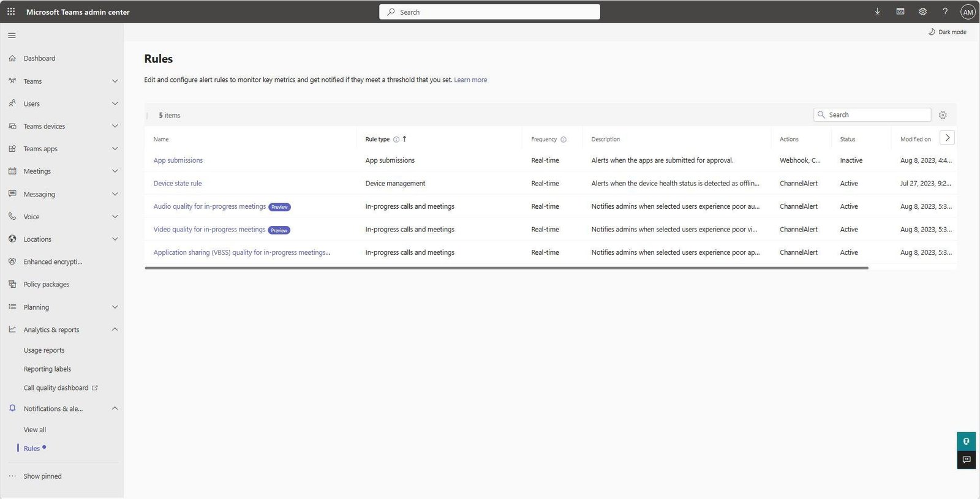The height and width of the screenshot is (499, 980).
Task: Click the Dashboard home icon
Action: (x=12, y=58)
